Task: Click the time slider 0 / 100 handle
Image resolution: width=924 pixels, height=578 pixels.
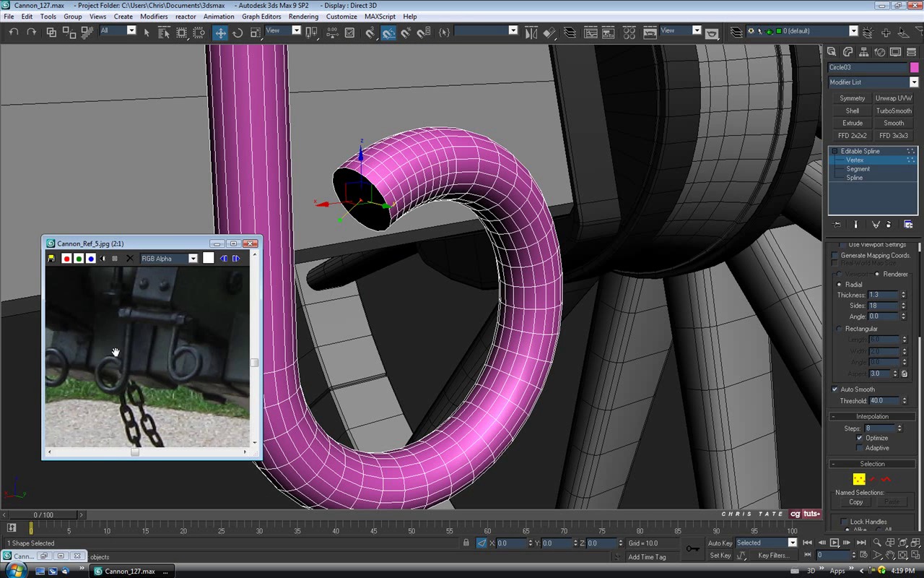Action: [43, 515]
